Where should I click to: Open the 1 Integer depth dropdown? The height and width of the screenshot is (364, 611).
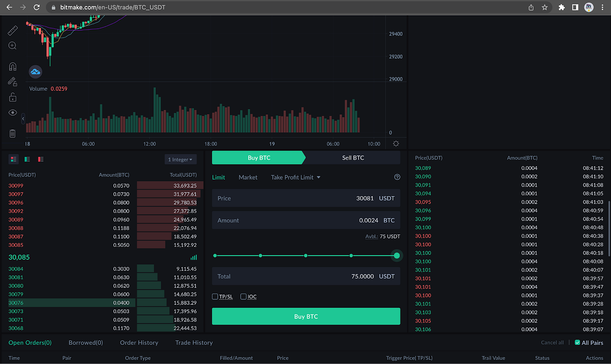180,160
